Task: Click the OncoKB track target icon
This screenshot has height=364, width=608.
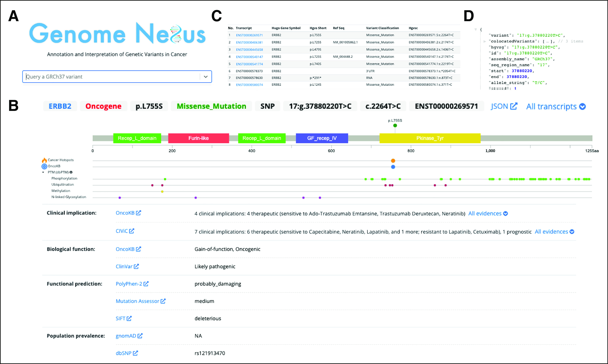Action: [44, 167]
